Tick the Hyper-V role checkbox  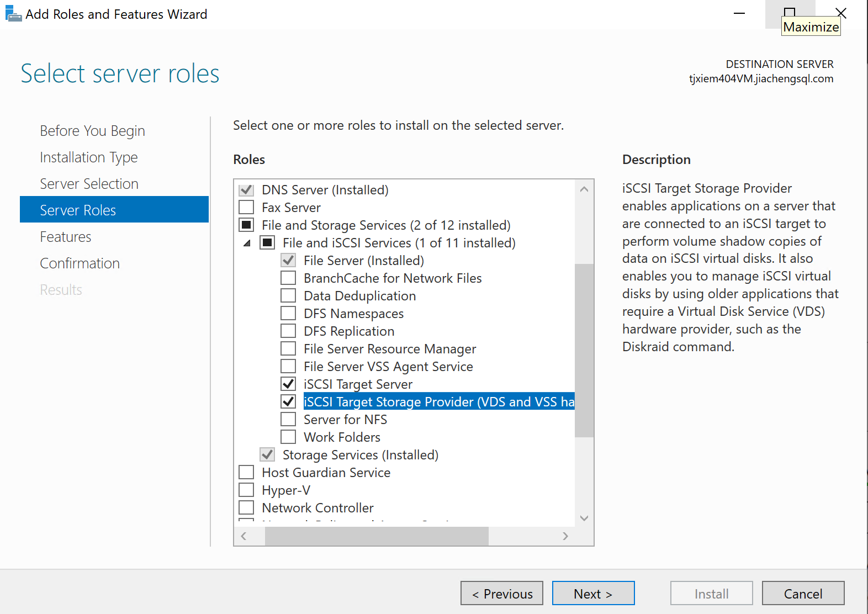pyautogui.click(x=246, y=490)
